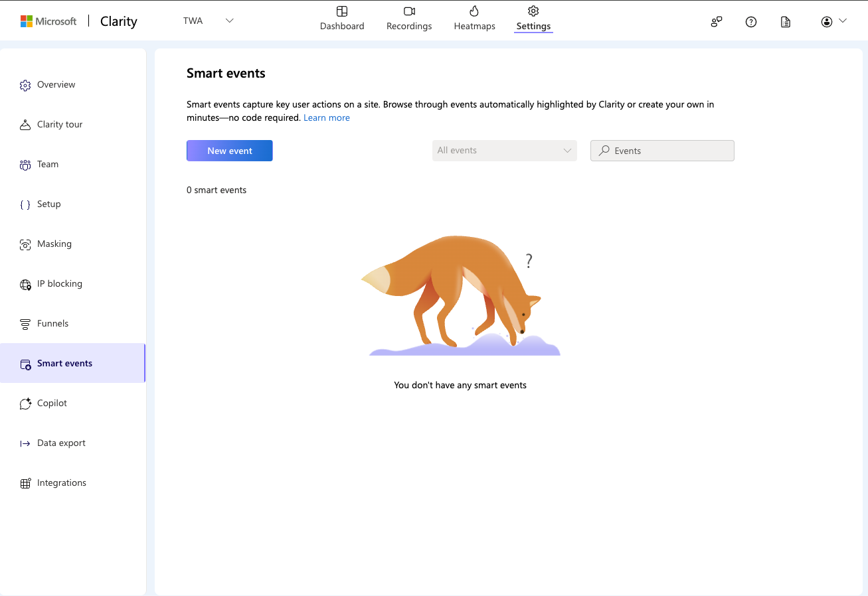Switch to the Recordings tab
Screen dimensions: 868x596
point(409,18)
